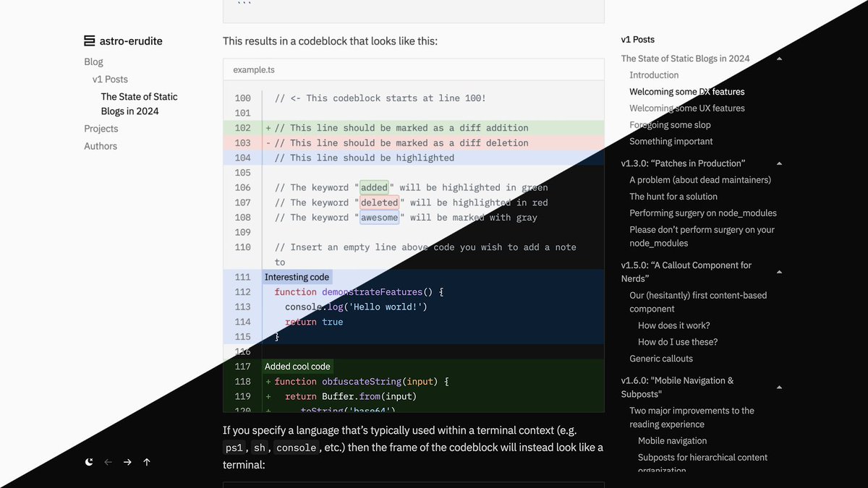Image resolution: width=868 pixels, height=488 pixels.
Task: Open Blog in the left sidebar
Action: tap(94, 62)
